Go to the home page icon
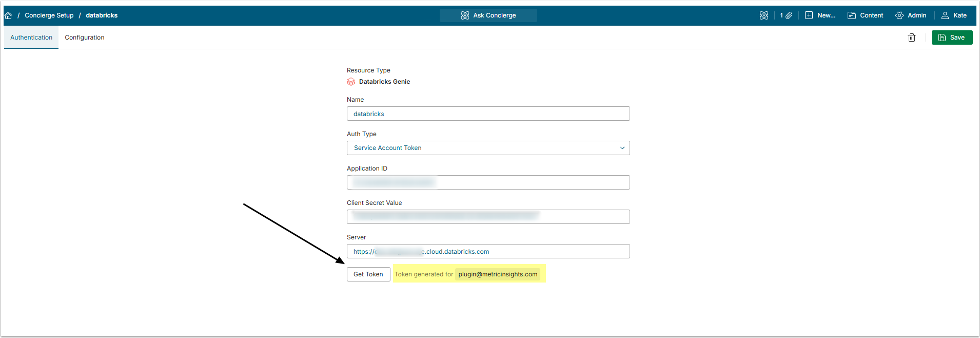 tap(8, 15)
